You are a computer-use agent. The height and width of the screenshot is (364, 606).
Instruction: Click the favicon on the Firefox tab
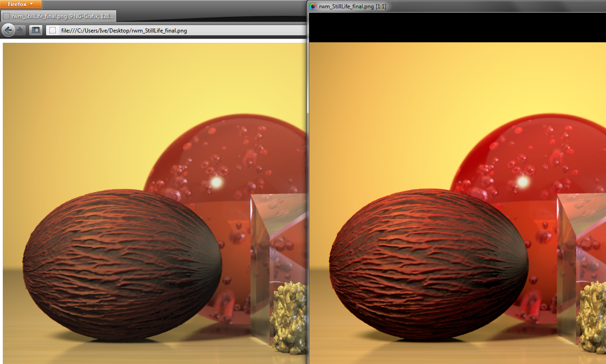(7, 16)
